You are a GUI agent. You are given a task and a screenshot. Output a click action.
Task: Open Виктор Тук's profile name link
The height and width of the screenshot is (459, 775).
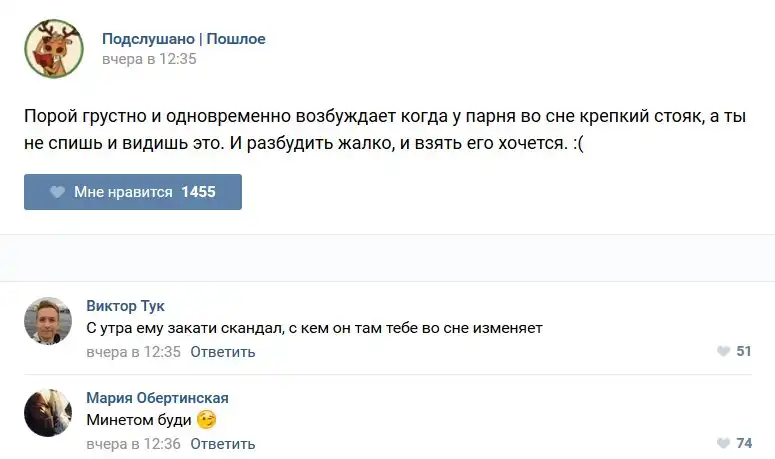point(125,306)
